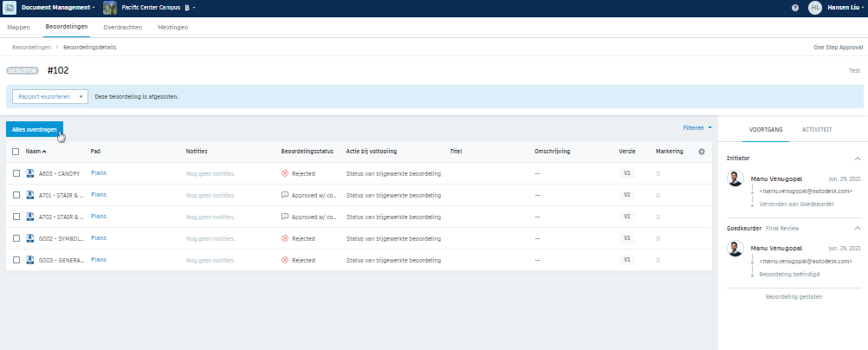Click Manu Venugopal's Initiator avatar
Screen dimensions: 868x350
(x=735, y=178)
